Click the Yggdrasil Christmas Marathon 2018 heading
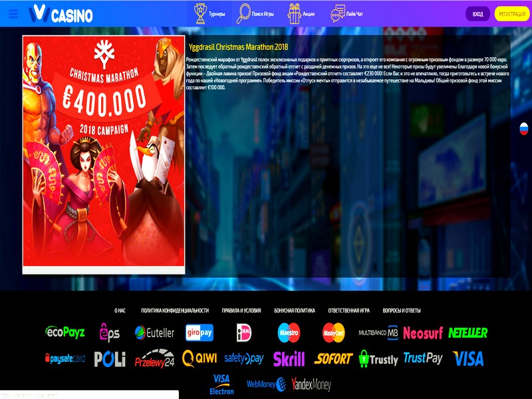 [238, 47]
